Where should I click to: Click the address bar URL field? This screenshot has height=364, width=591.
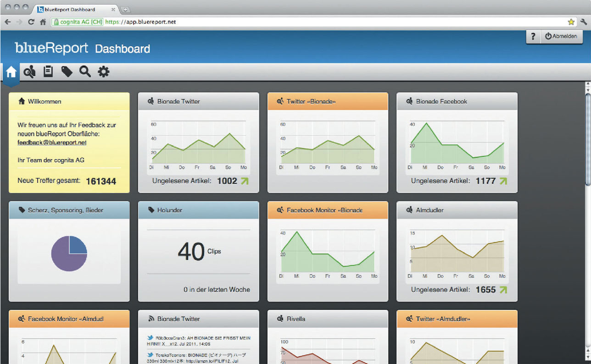click(x=314, y=22)
